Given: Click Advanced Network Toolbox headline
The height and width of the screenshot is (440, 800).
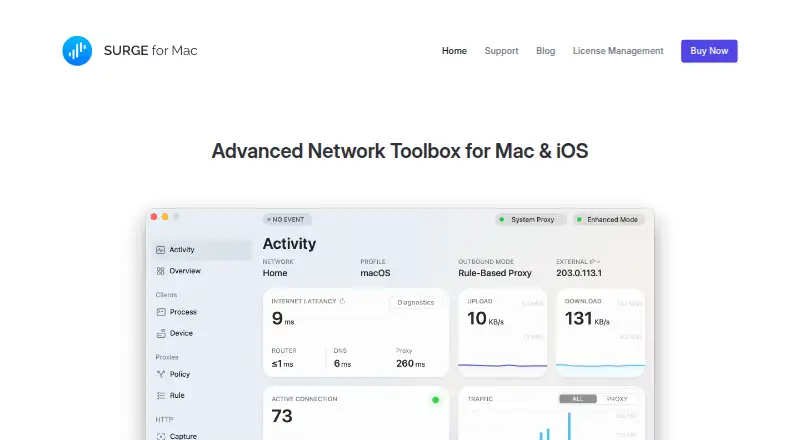Looking at the screenshot, I should [400, 151].
